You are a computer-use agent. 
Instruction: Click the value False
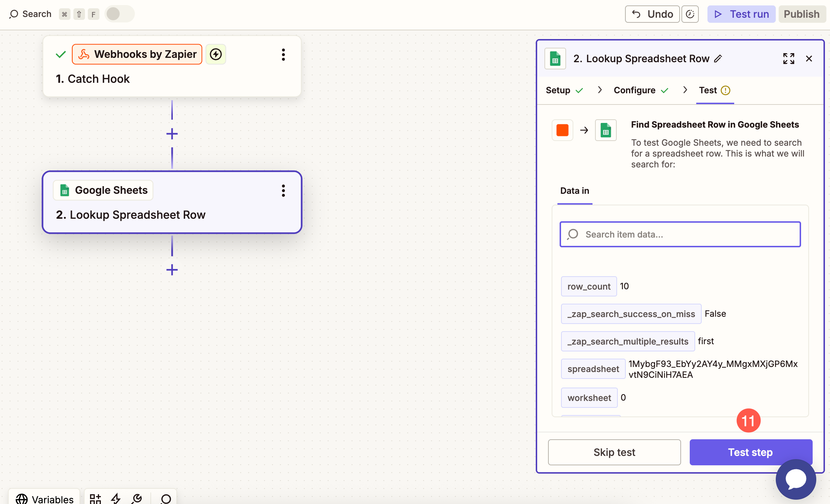(715, 313)
